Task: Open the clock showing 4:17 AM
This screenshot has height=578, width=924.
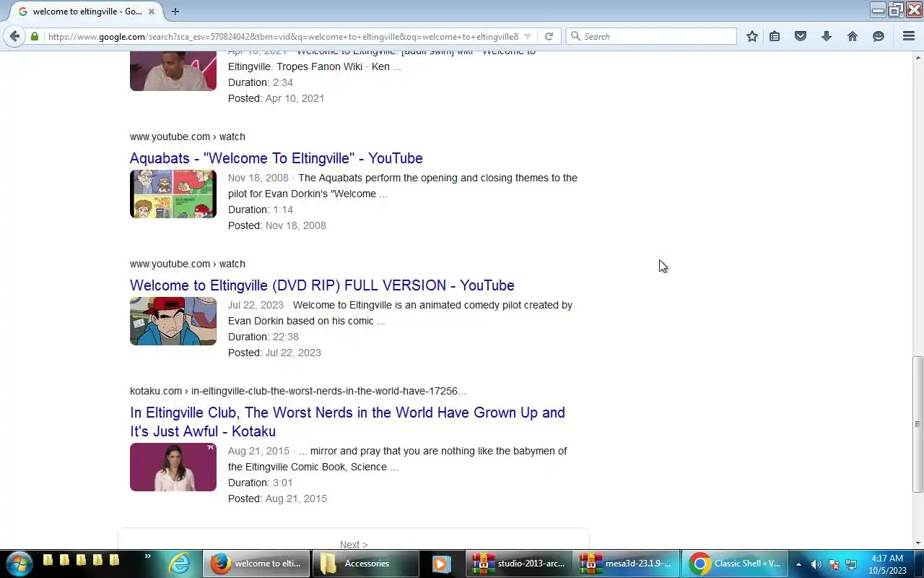Action: (x=887, y=564)
